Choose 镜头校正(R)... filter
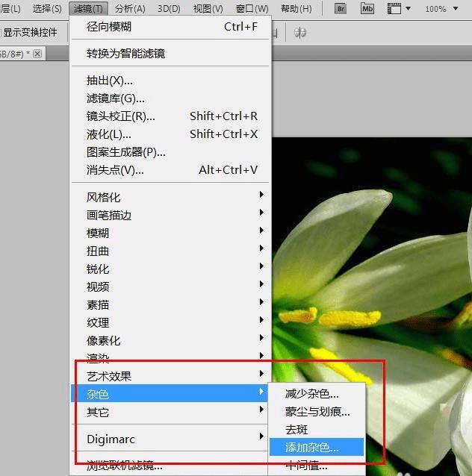The height and width of the screenshot is (476, 472). 170,116
